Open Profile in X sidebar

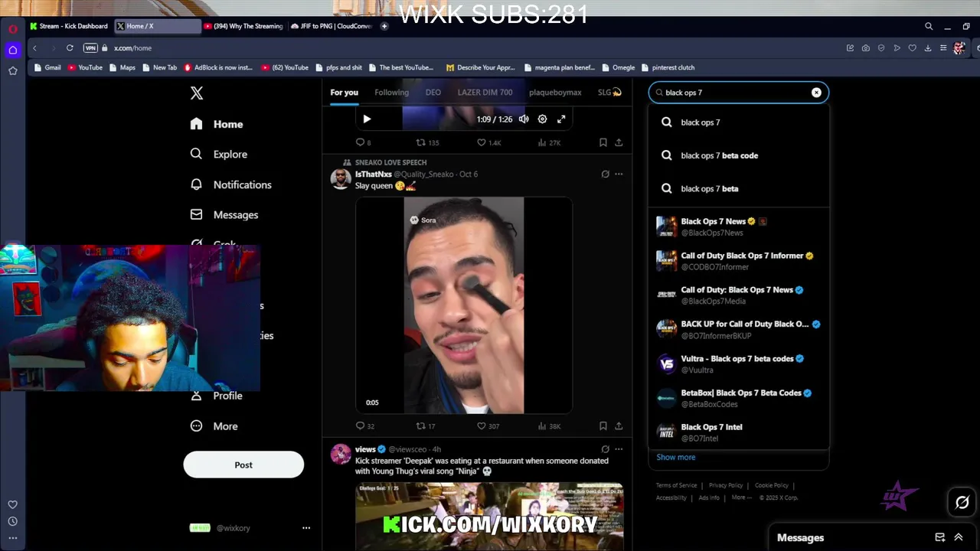[x=217, y=396]
